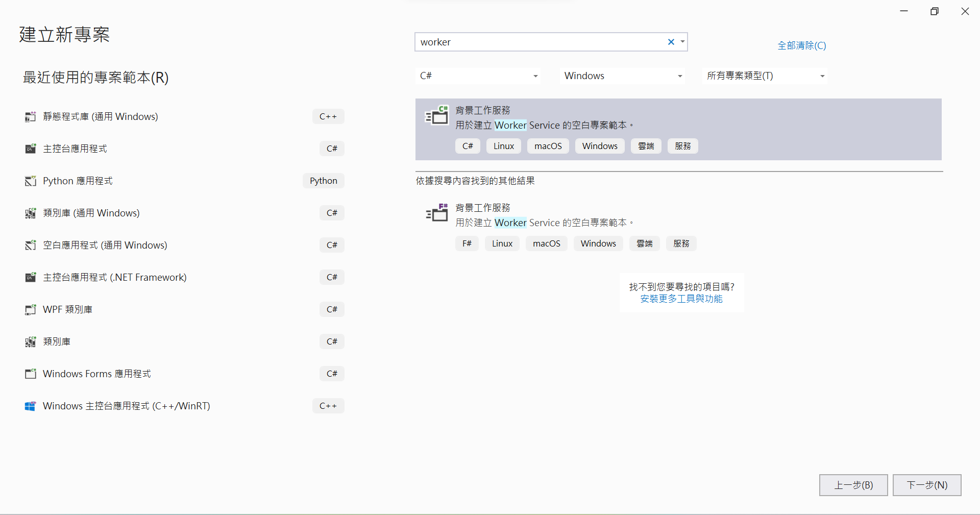Select the Windows 主控台應用程式 (C++/WinRT) icon
The width and height of the screenshot is (980, 515).
(x=30, y=406)
